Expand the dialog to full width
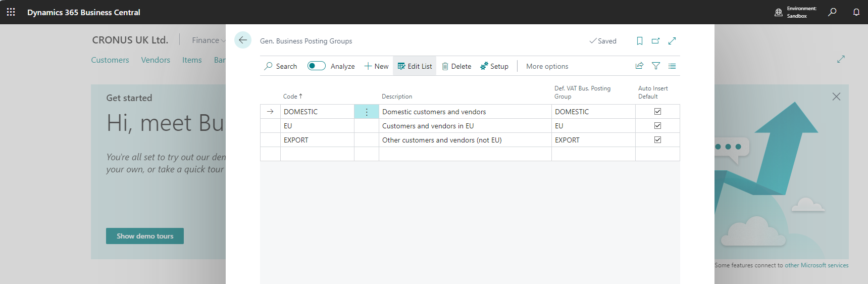The height and width of the screenshot is (284, 868). point(672,41)
